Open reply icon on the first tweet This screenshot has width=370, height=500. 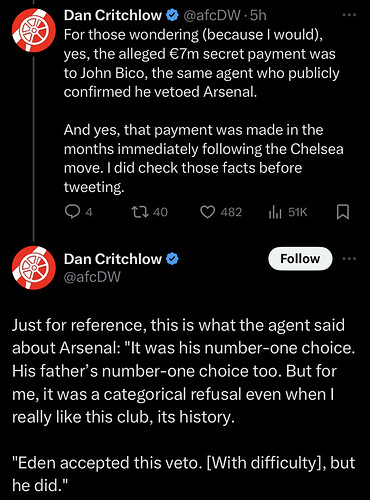pos(72,212)
